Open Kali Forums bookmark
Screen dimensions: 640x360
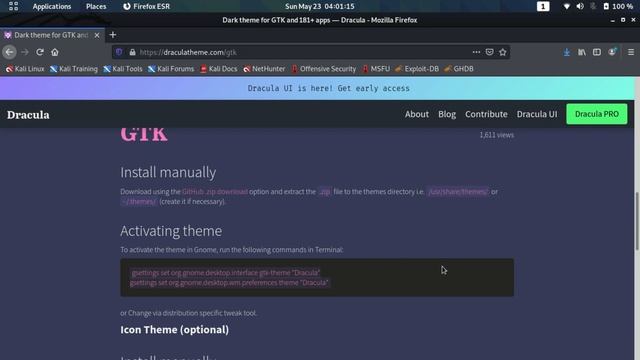coord(171,69)
